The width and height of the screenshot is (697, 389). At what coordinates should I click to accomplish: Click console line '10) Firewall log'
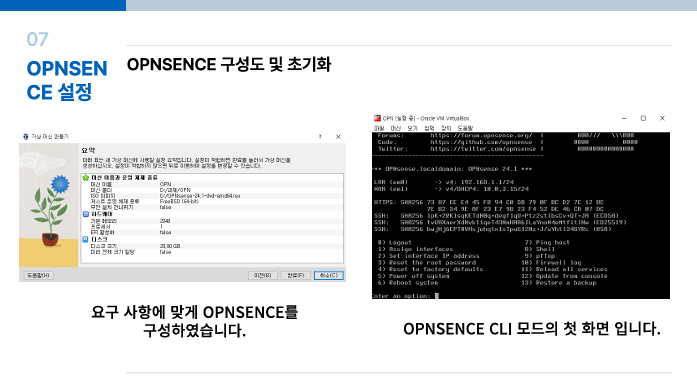point(551,263)
